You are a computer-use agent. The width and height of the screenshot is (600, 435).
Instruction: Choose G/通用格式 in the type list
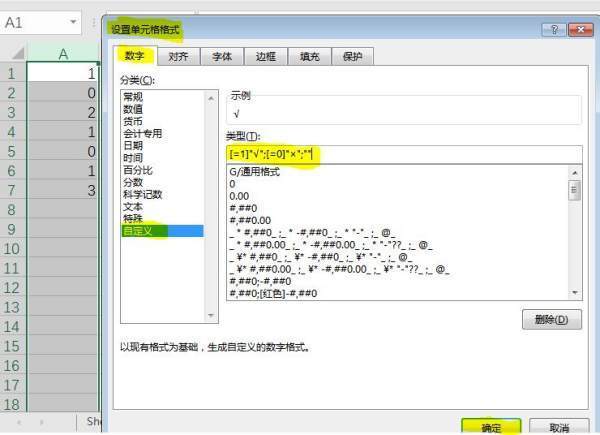click(255, 172)
